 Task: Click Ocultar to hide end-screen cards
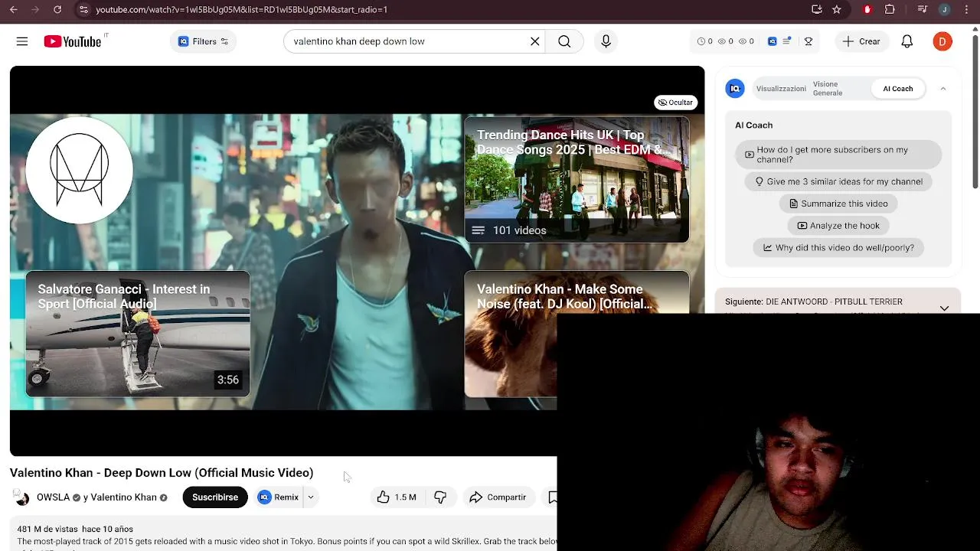(675, 103)
